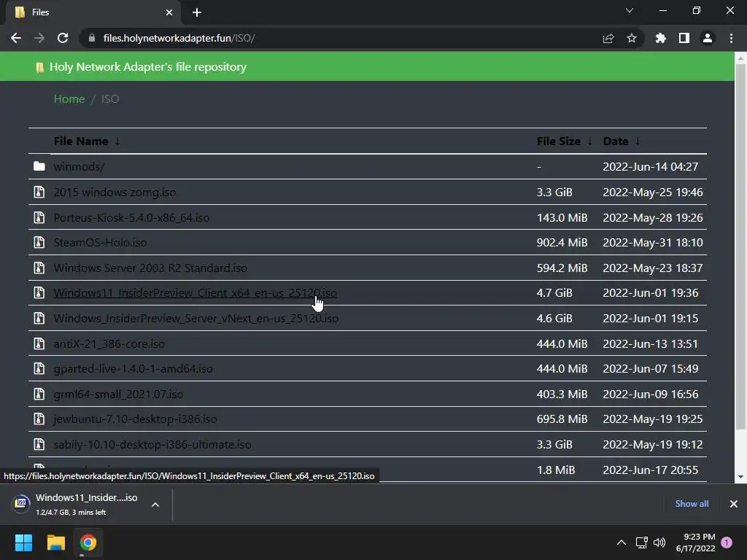This screenshot has width=747, height=560.
Task: Click the 902.4 MiB file size cell
Action: pyautogui.click(x=562, y=242)
